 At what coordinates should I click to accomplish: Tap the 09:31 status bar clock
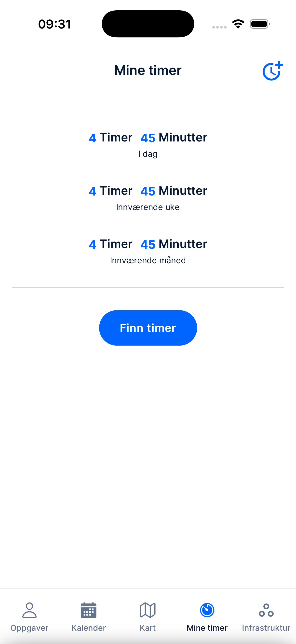point(55,24)
